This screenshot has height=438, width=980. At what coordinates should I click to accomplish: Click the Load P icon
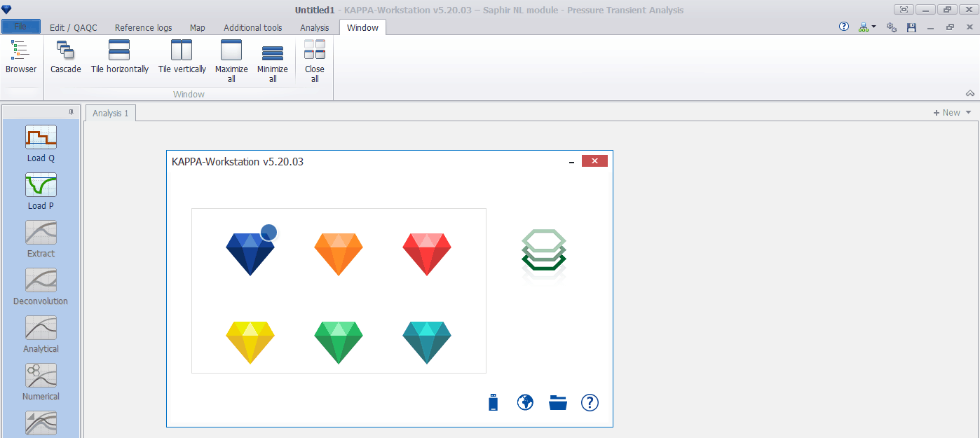[41, 185]
